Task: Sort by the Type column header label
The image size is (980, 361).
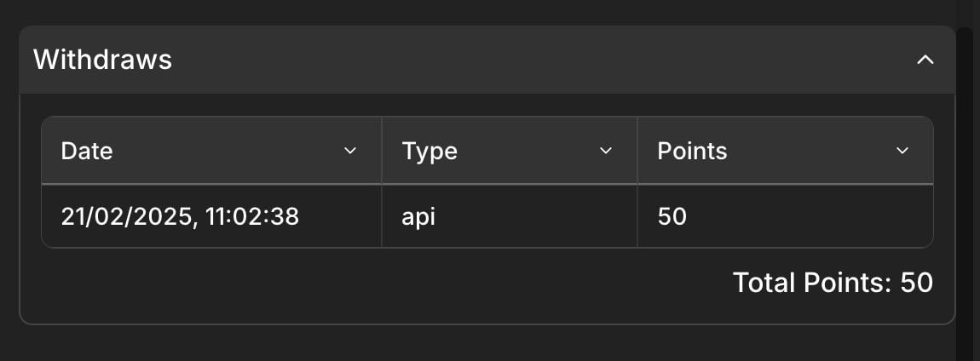Action: pos(429,152)
